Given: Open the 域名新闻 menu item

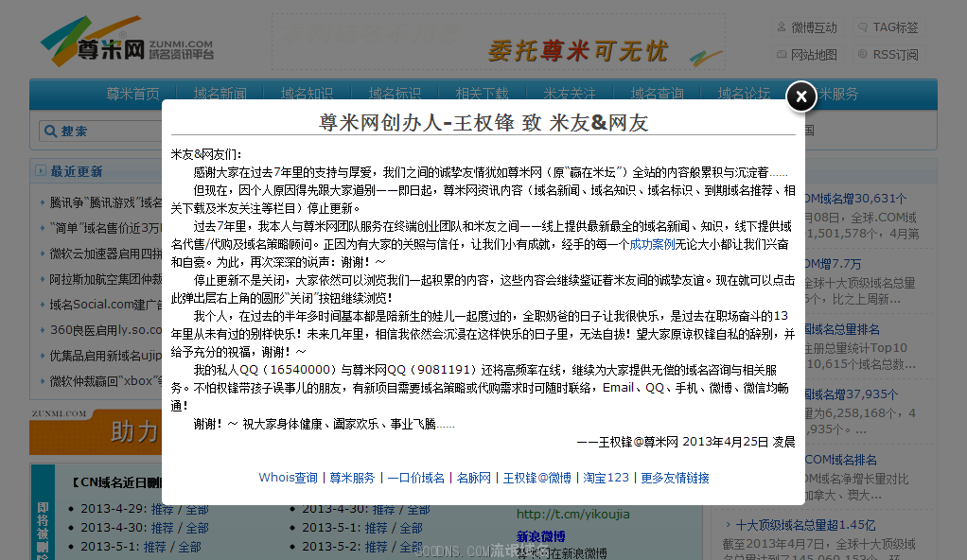Looking at the screenshot, I should tap(220, 94).
